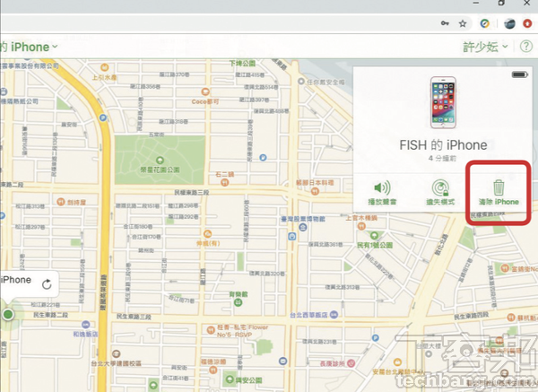Click the 民生東路四段 road label

pos(471,316)
